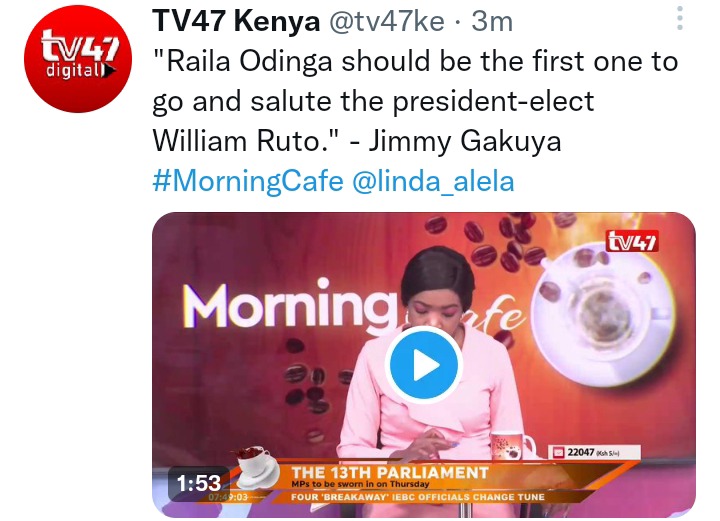Viewport: 720px width, 521px height.
Task: Click the TV47 Kenya display name
Action: (236, 21)
